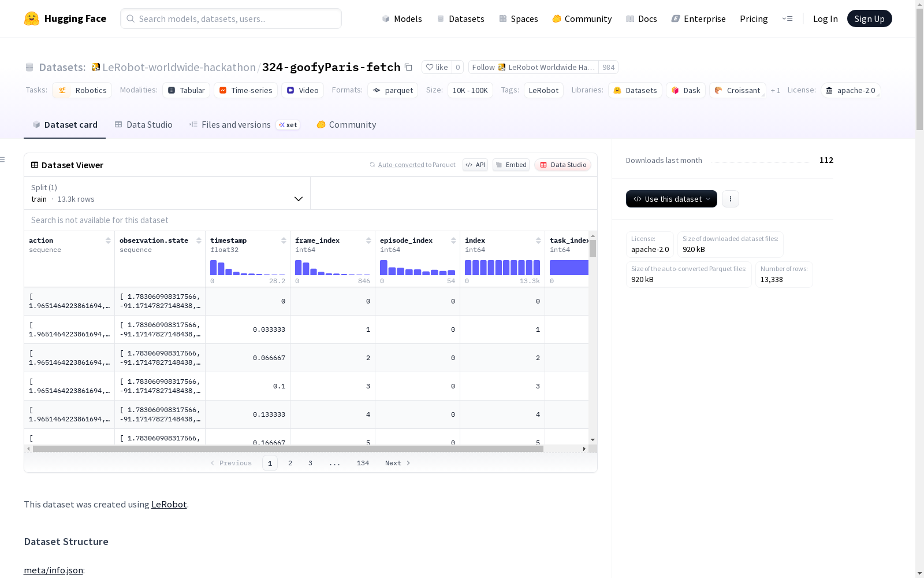Click the follower count 984
Viewport: 924px width, 578px height.
click(x=608, y=67)
